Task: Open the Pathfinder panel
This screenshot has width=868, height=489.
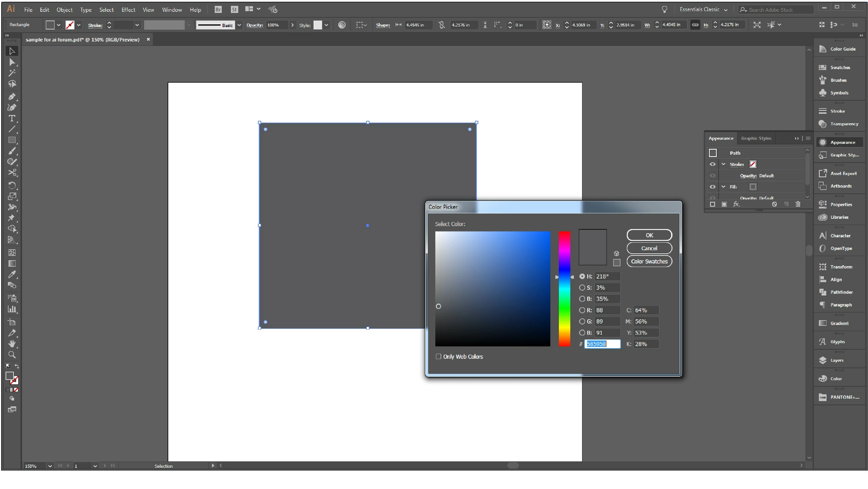Action: click(x=841, y=292)
